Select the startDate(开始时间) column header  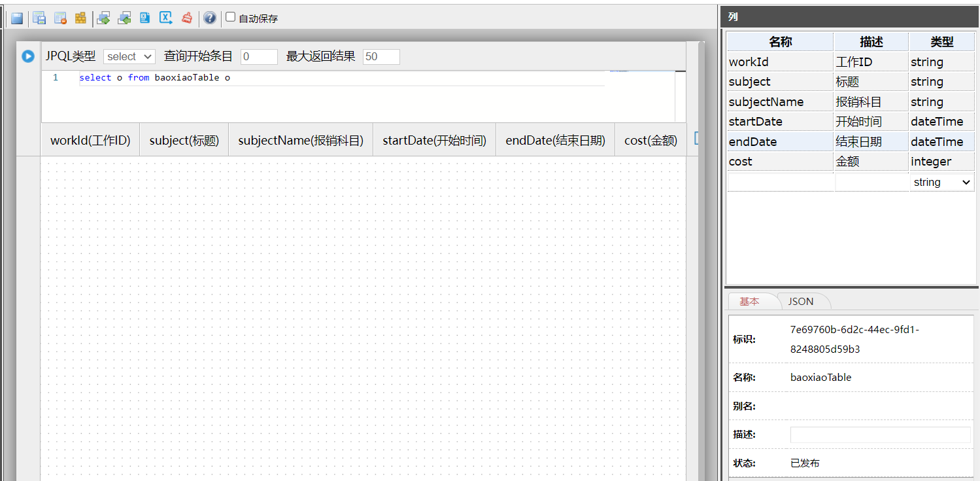click(435, 140)
